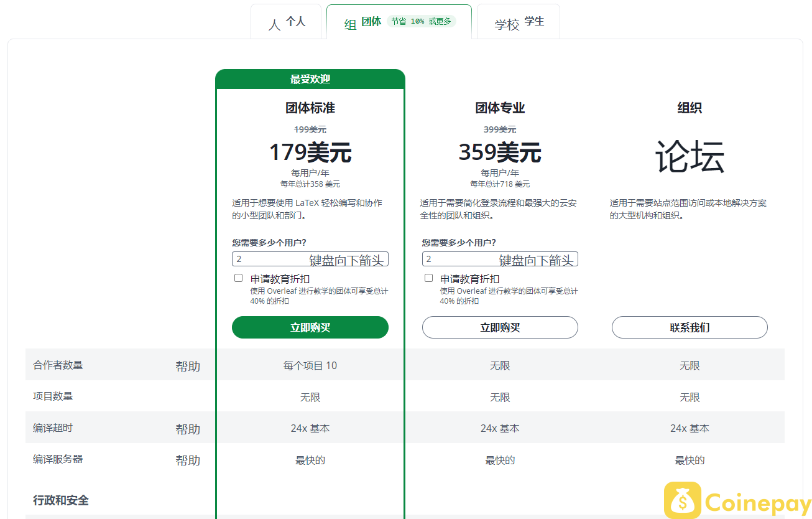Image resolution: width=812 pixels, height=519 pixels.
Task: Click the 最受欢迎 banner
Action: tap(310, 79)
